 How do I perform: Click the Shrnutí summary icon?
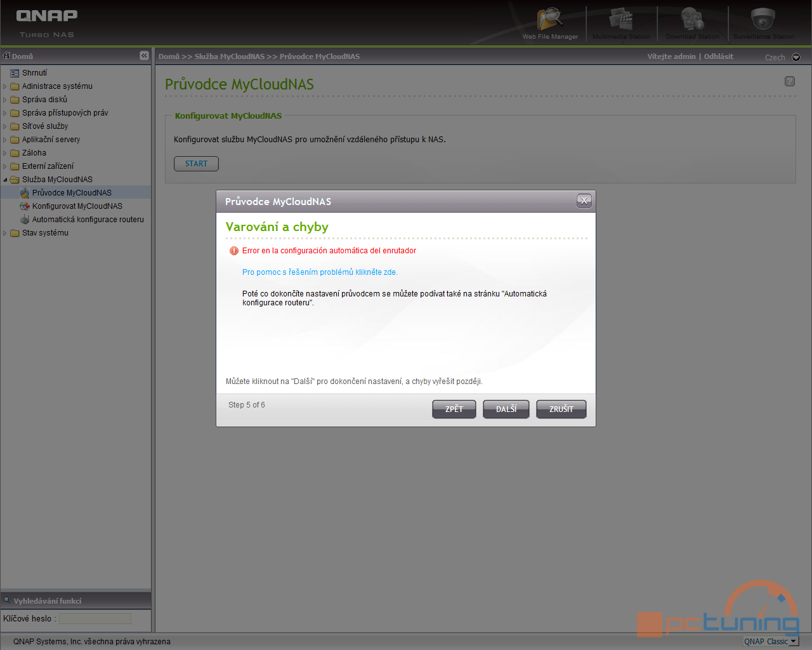(x=15, y=73)
